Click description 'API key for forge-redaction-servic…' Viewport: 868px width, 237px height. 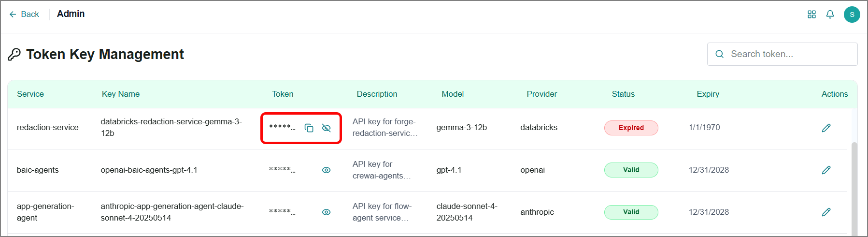coord(385,127)
